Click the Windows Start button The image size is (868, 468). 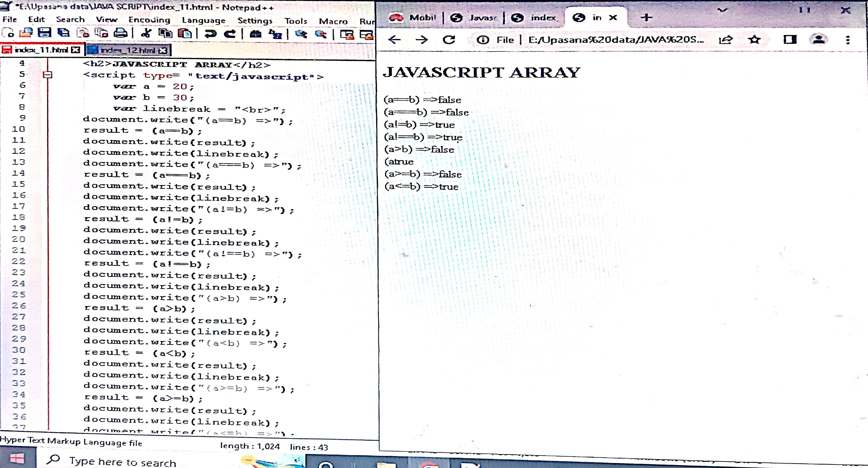click(17, 459)
